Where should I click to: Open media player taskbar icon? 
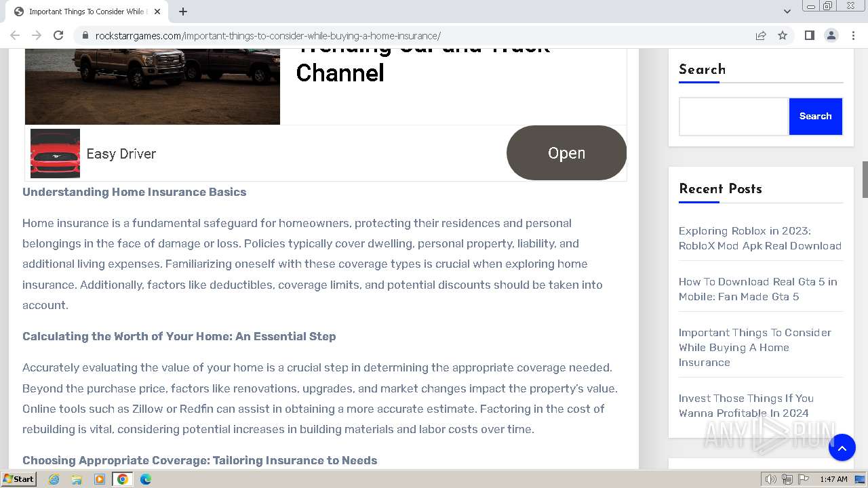[x=100, y=479]
